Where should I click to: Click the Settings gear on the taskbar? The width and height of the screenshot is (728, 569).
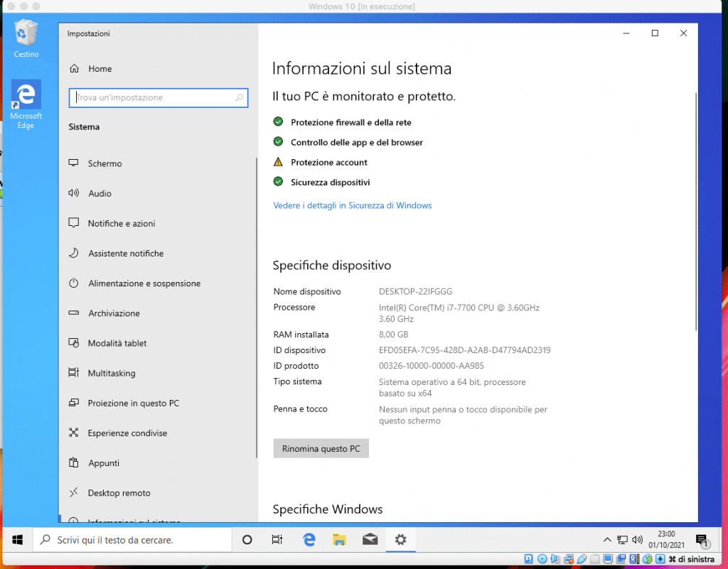click(401, 540)
